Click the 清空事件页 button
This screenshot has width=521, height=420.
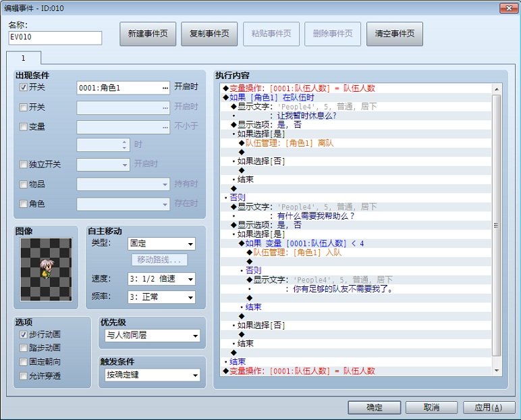395,34
